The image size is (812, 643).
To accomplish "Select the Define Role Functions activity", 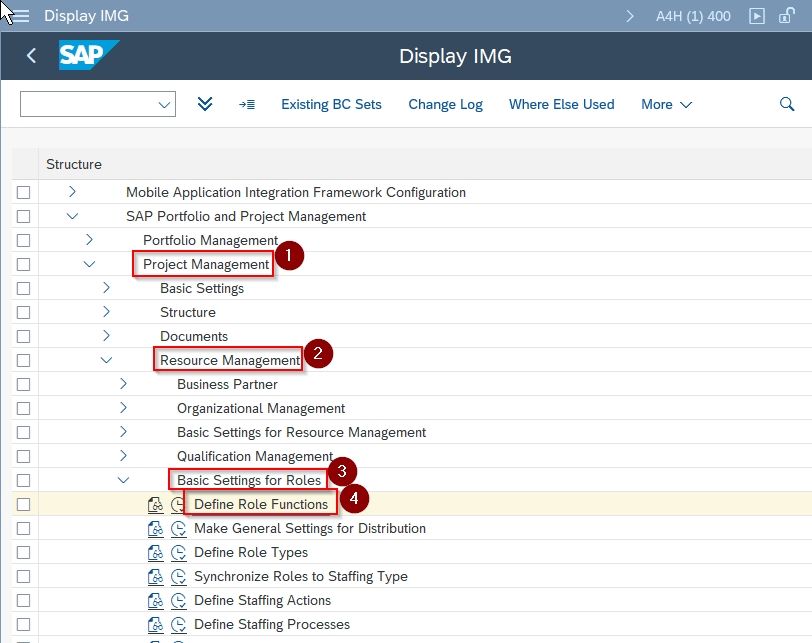I will point(261,504).
